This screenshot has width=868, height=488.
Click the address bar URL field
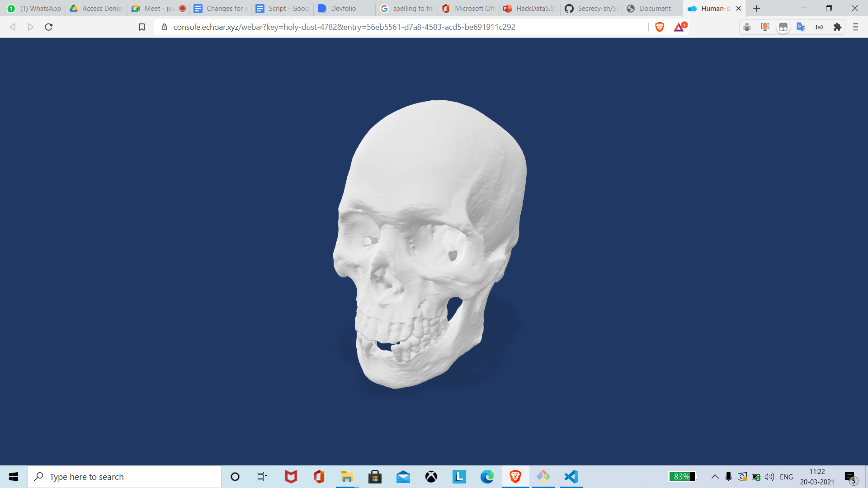tap(344, 27)
